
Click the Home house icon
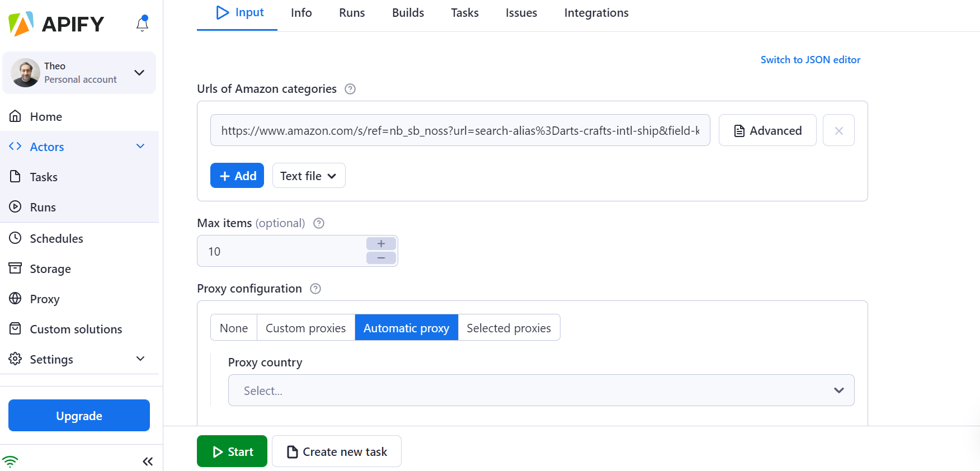click(16, 116)
